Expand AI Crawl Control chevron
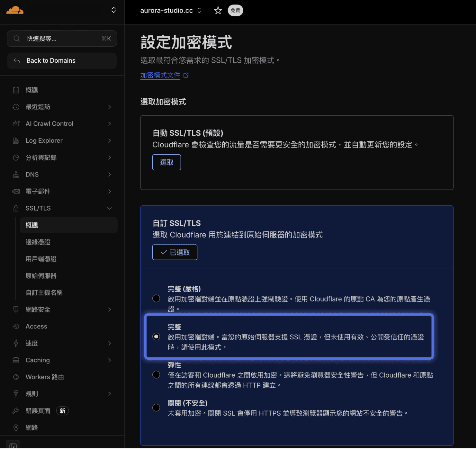 tap(110, 124)
